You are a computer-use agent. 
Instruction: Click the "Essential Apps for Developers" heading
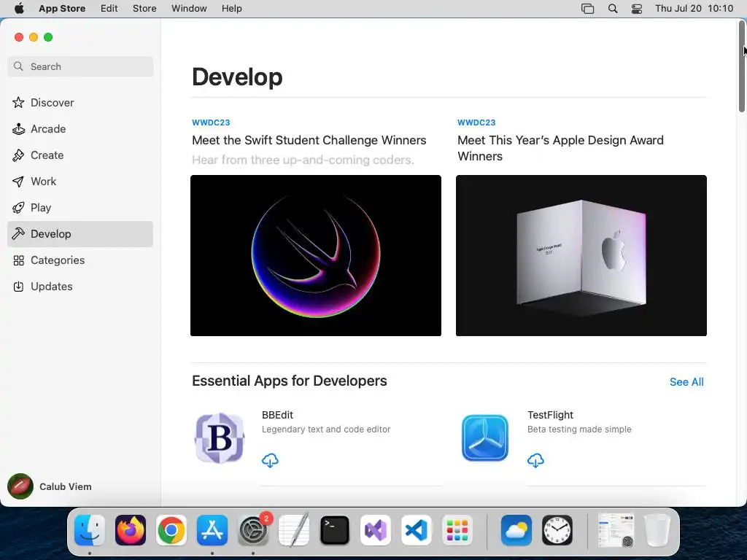pos(289,381)
